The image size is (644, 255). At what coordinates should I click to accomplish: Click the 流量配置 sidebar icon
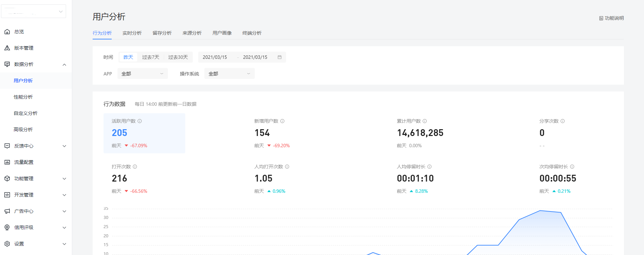tap(7, 162)
